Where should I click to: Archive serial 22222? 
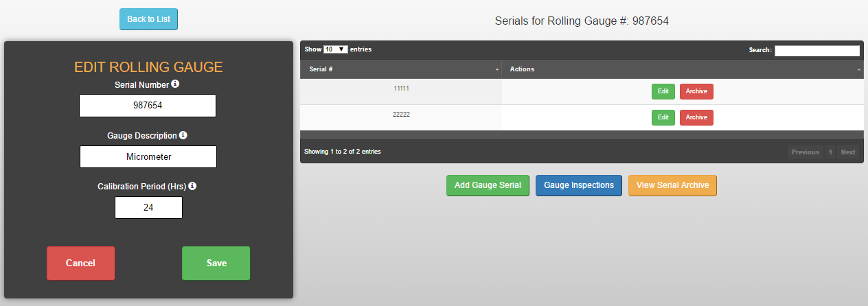(x=696, y=117)
